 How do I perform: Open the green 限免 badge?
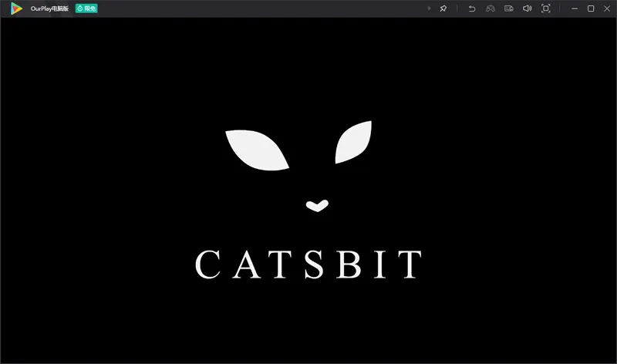pos(86,8)
